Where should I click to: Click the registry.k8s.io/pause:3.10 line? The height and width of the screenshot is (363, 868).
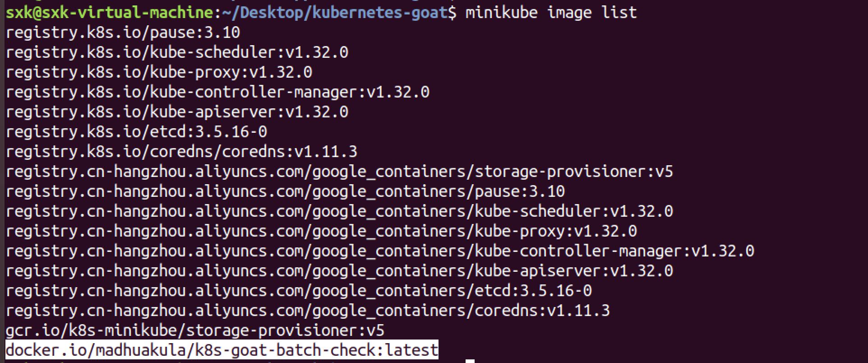123,33
